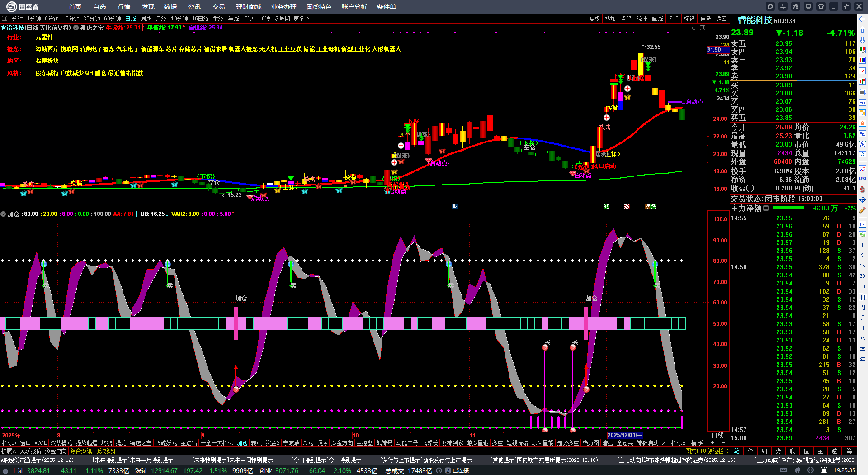Viewport: 868px width, 475px height.
Task: Open dropdown next to 镇店之宝 indicator name
Action: pos(76,28)
